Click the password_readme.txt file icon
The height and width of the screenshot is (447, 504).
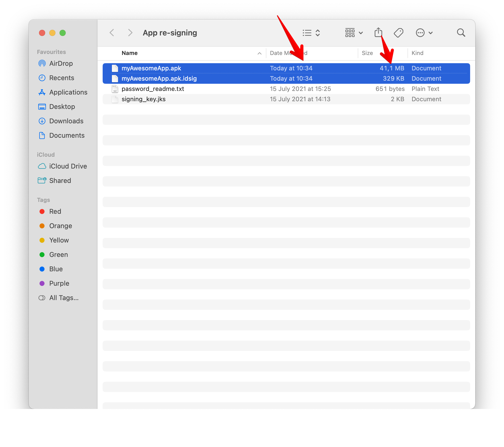pos(115,89)
